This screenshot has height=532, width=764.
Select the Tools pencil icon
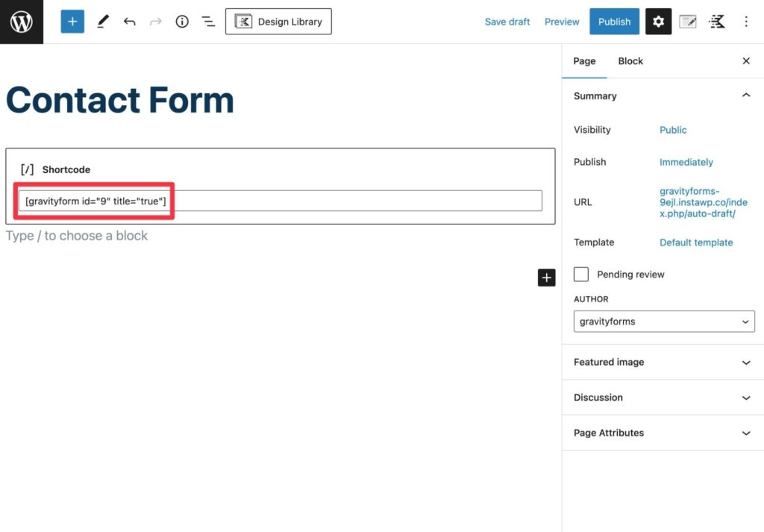pos(103,22)
